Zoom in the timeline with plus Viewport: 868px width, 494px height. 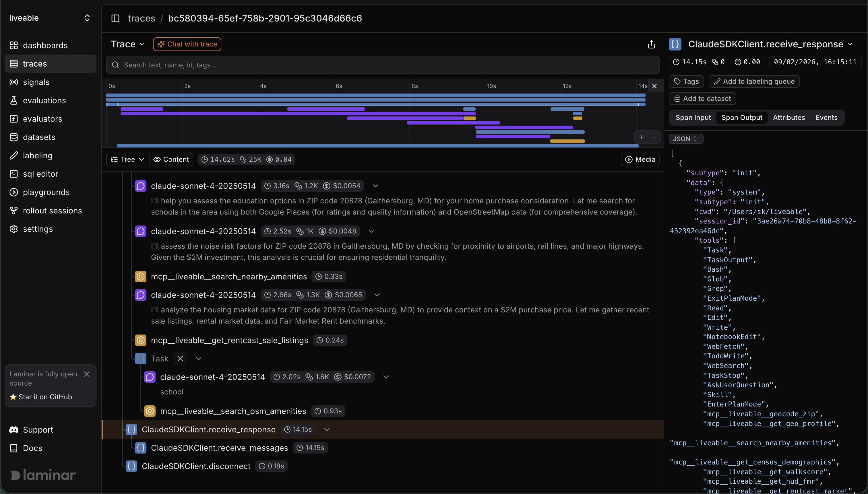click(x=642, y=137)
